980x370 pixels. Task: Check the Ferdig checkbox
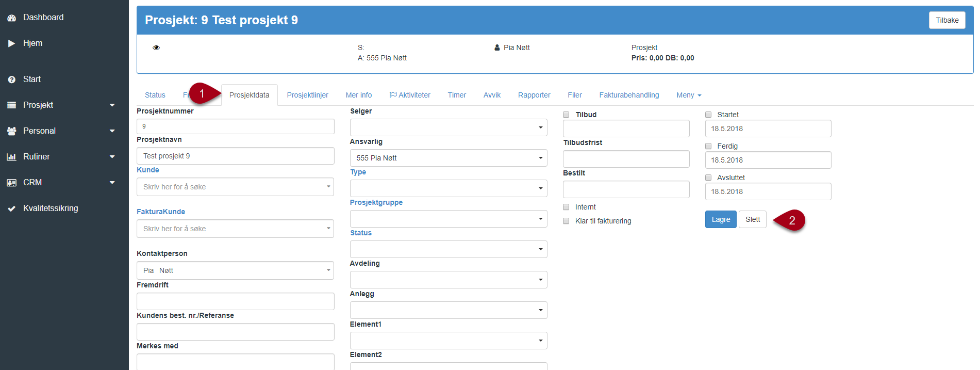(708, 146)
